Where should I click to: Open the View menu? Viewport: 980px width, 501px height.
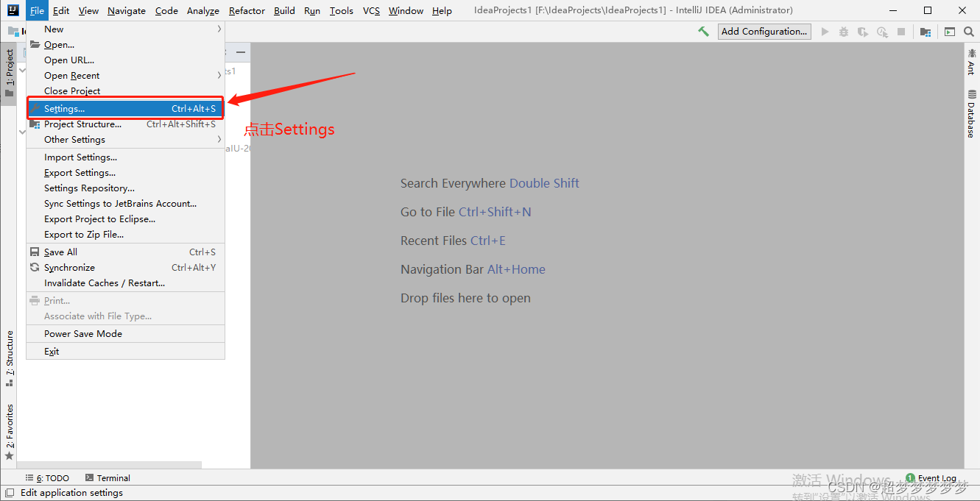click(x=88, y=10)
